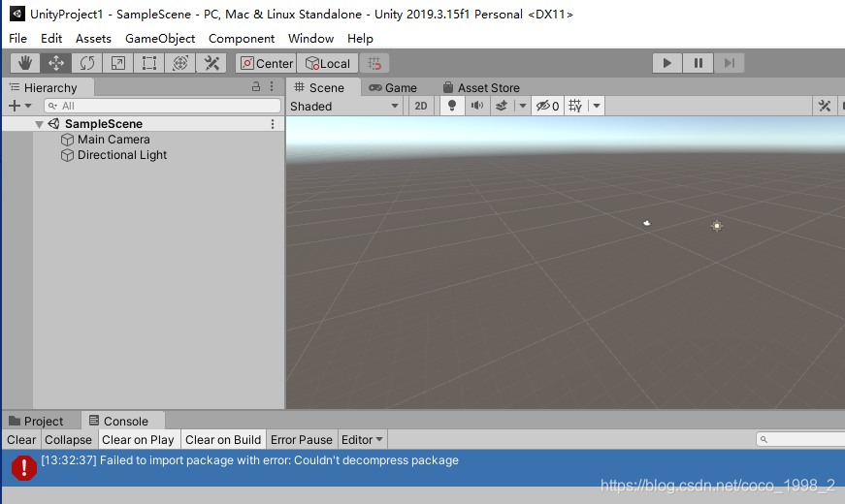Open the Shaded draw mode dropdown

pos(344,106)
